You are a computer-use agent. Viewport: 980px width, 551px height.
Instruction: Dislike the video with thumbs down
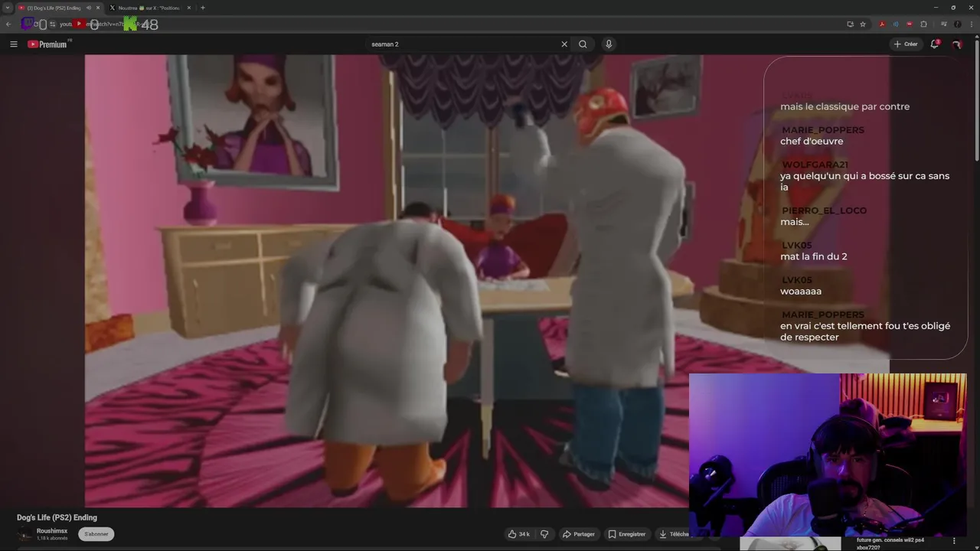point(544,534)
